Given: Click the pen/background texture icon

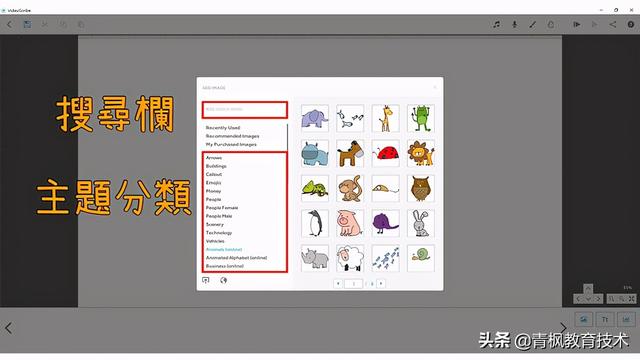Looking at the screenshot, I should tap(533, 24).
